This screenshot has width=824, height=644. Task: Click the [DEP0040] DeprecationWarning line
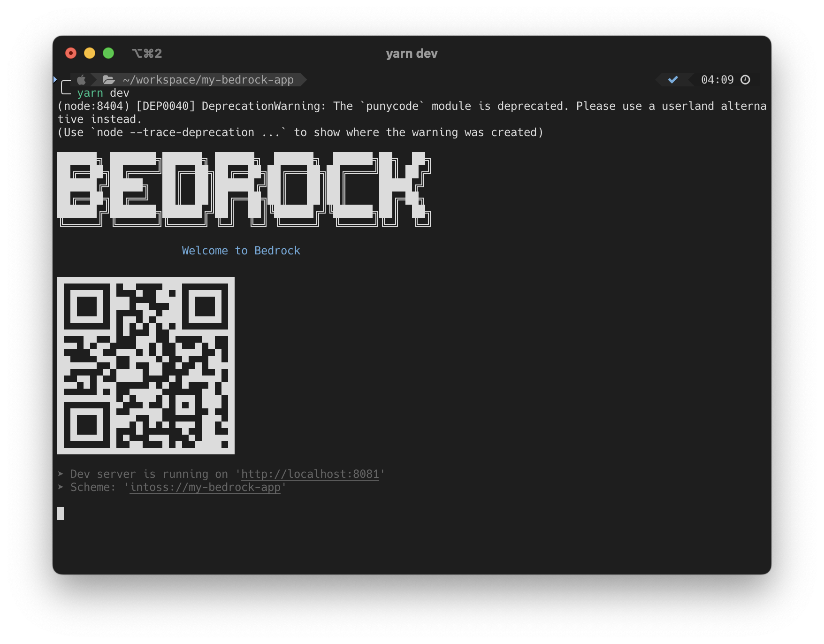(412, 113)
